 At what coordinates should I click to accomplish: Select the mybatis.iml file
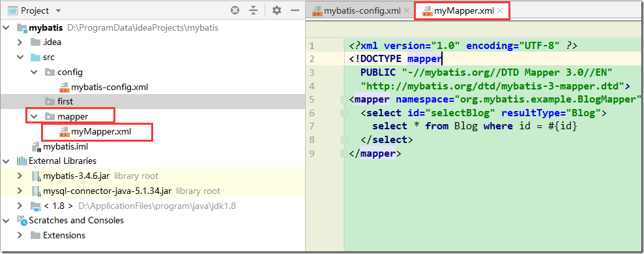tap(65, 146)
